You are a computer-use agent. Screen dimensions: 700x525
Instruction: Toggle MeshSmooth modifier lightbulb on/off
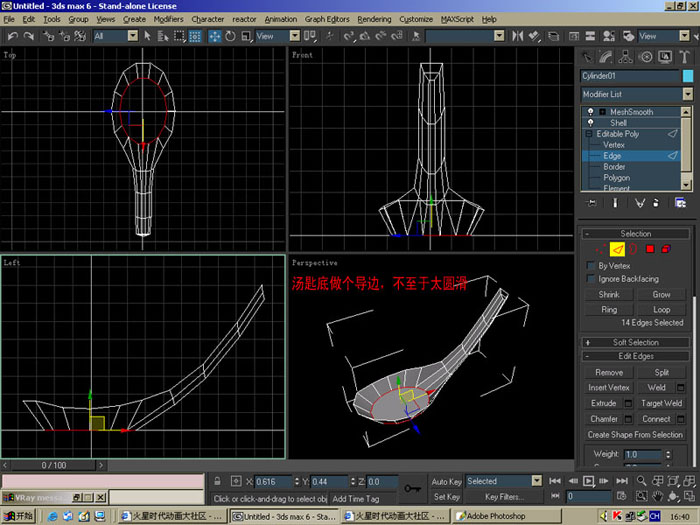(591, 112)
